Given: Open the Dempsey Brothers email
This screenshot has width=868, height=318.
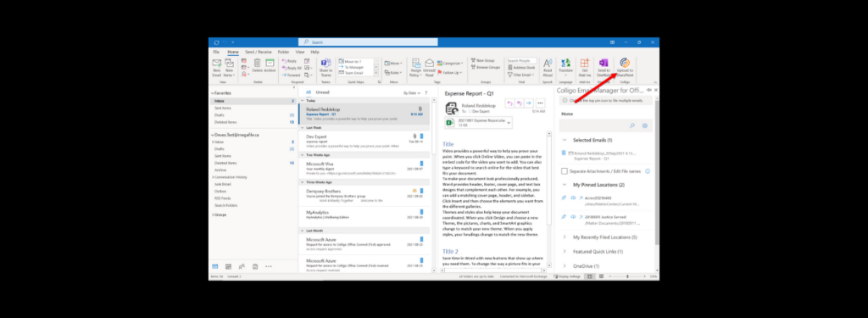Looking at the screenshot, I should click(364, 197).
